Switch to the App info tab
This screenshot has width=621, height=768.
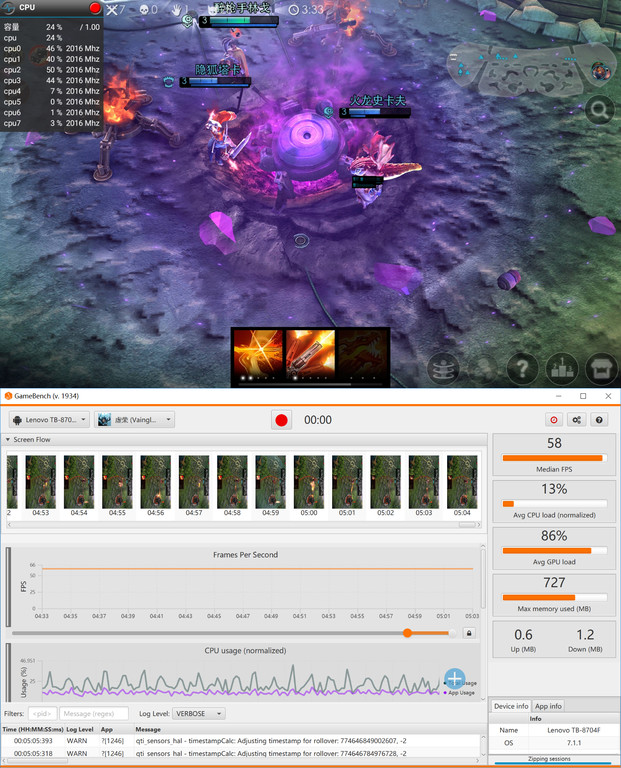[548, 706]
